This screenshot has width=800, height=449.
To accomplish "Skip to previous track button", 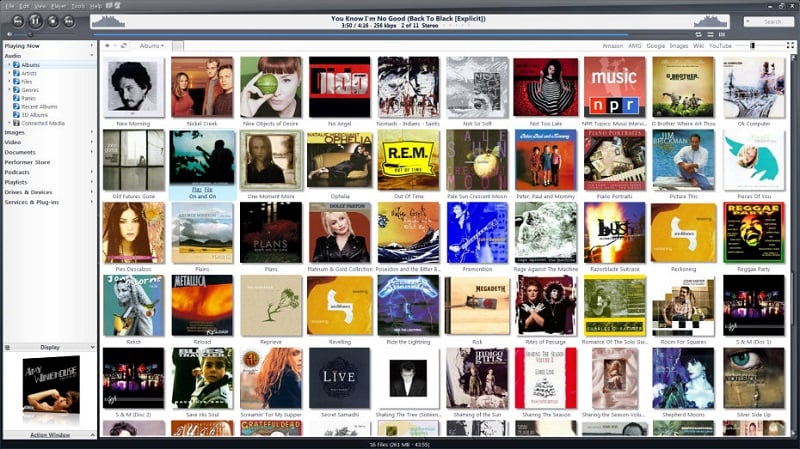I will 18,21.
